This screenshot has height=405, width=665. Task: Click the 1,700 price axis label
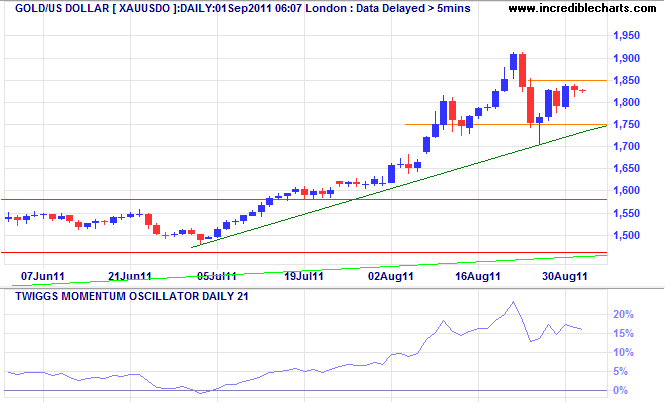[626, 146]
